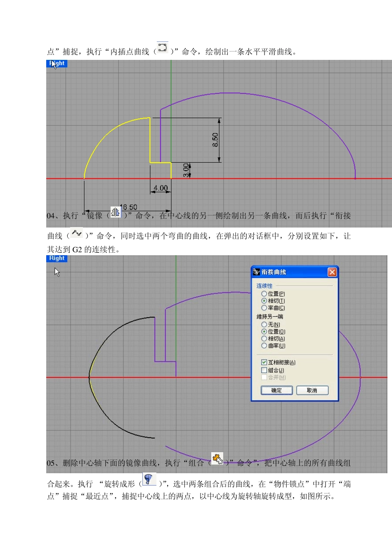Click the 连续性 group label

(x=264, y=286)
